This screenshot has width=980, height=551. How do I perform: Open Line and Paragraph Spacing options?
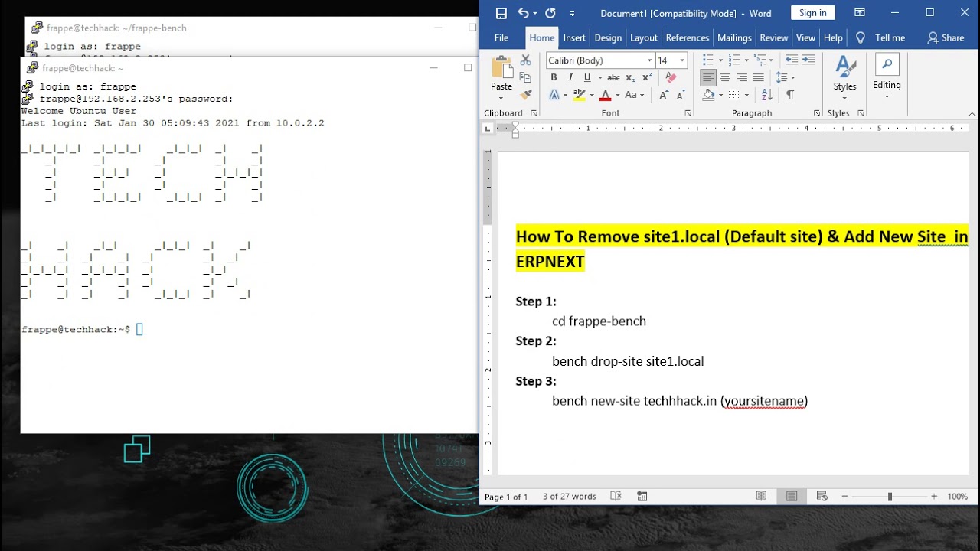pos(785,77)
